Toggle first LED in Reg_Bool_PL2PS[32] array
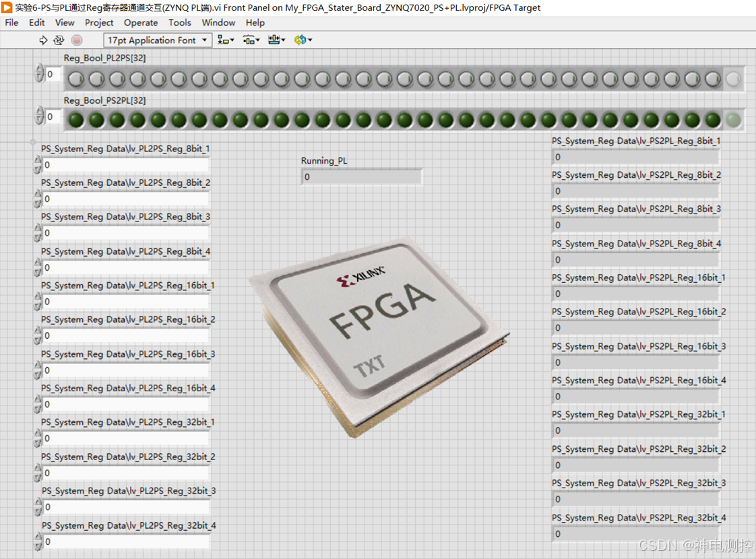The image size is (756, 559). pos(75,79)
